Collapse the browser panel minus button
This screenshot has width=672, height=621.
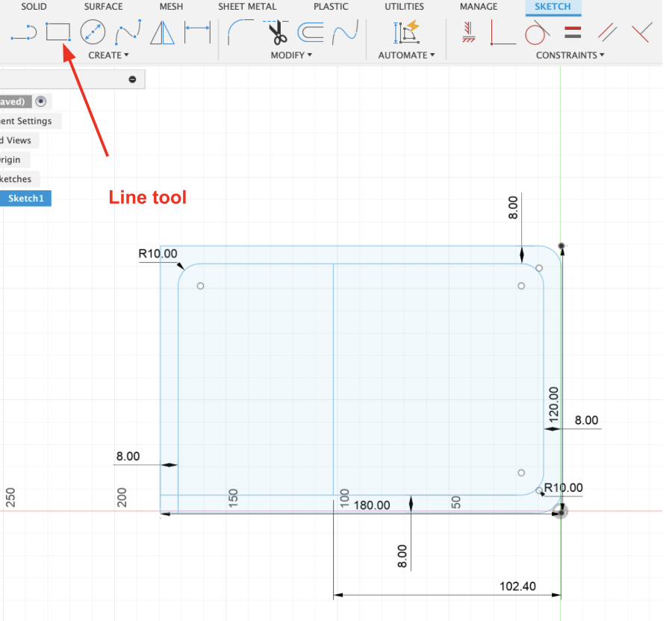(132, 79)
